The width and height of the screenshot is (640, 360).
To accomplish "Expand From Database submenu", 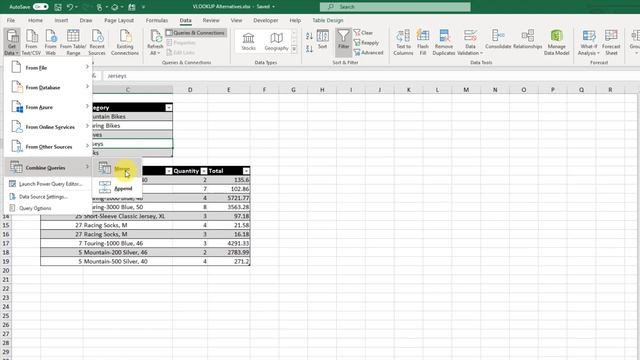I will 48,87.
